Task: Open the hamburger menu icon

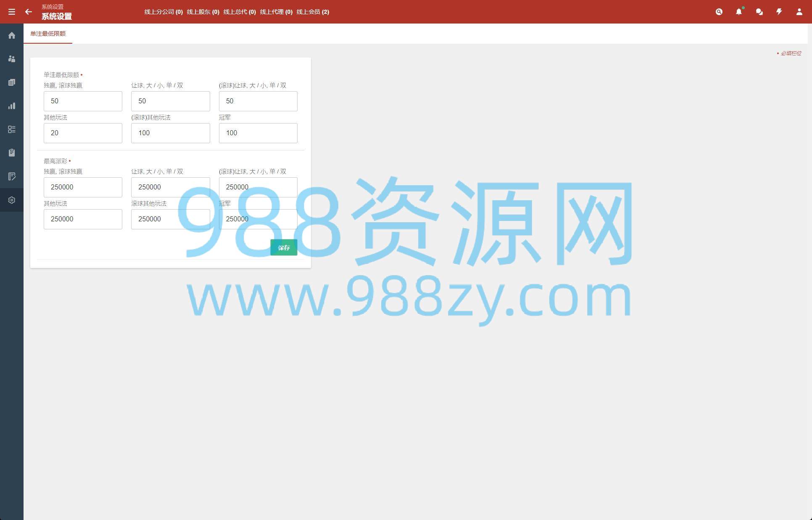Action: point(12,12)
